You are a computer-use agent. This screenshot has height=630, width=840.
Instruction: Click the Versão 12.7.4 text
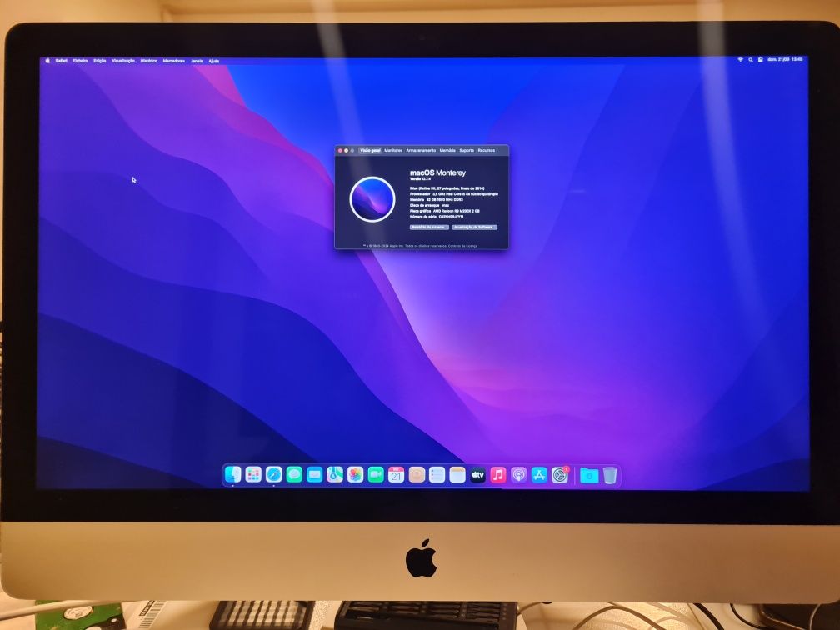pyautogui.click(x=420, y=179)
